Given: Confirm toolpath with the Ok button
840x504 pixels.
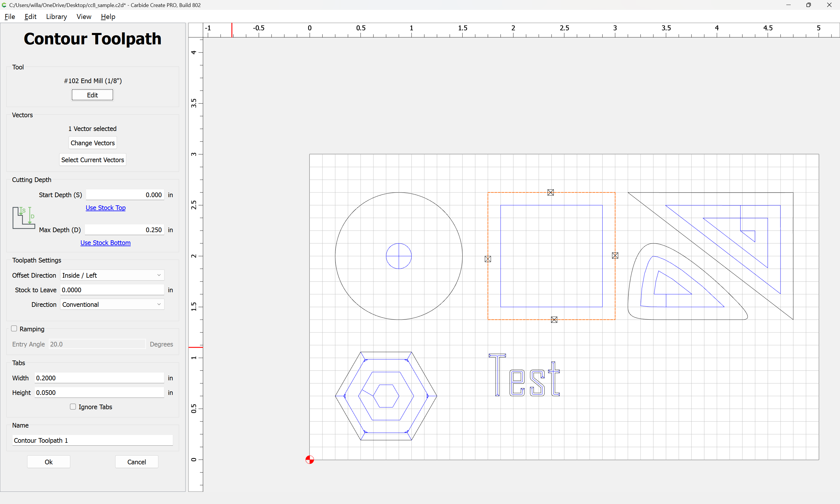Looking at the screenshot, I should (x=48, y=462).
